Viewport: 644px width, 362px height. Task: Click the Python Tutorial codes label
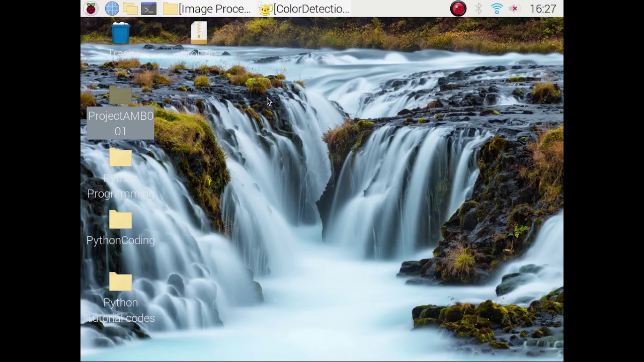pyautogui.click(x=121, y=310)
